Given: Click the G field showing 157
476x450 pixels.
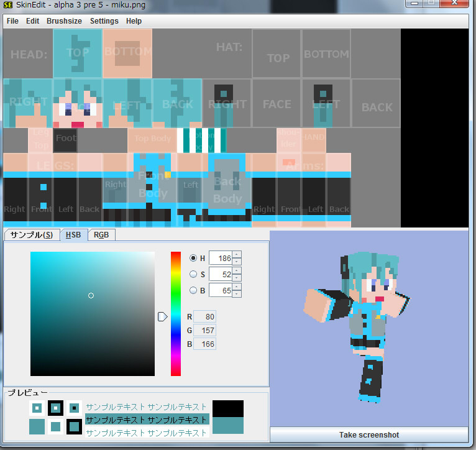Looking at the screenshot, I should (204, 331).
